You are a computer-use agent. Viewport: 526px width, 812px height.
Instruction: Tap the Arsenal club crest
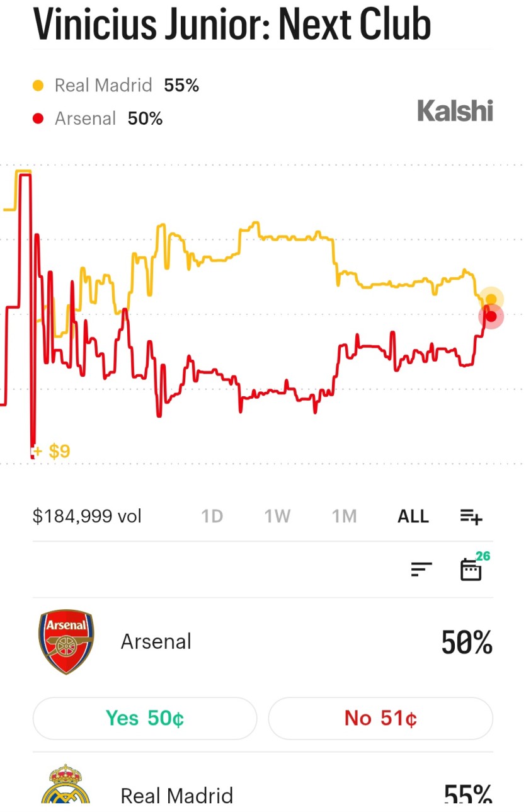pyautogui.click(x=66, y=641)
